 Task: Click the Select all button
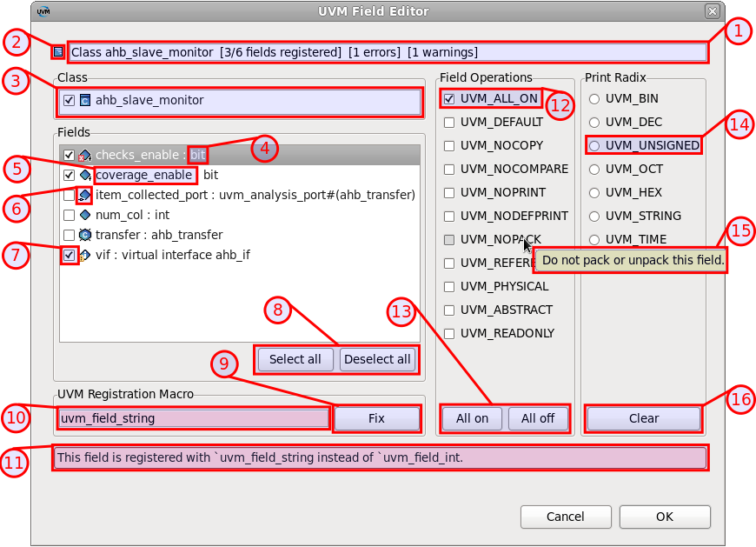tap(294, 359)
